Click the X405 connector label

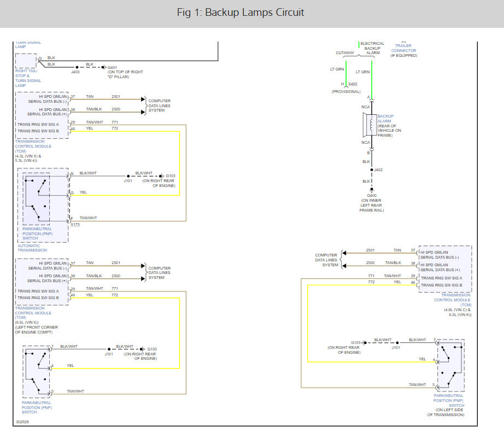click(353, 84)
